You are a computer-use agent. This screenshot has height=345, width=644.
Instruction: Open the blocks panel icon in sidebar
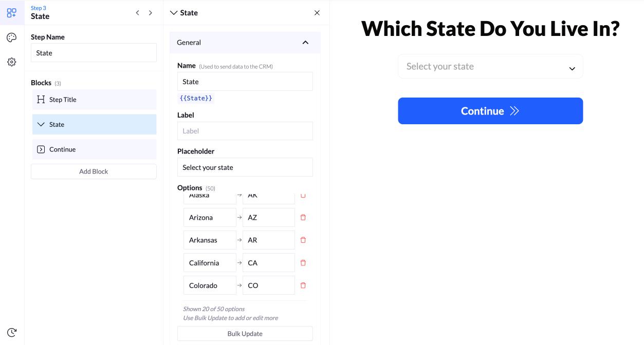[11, 13]
